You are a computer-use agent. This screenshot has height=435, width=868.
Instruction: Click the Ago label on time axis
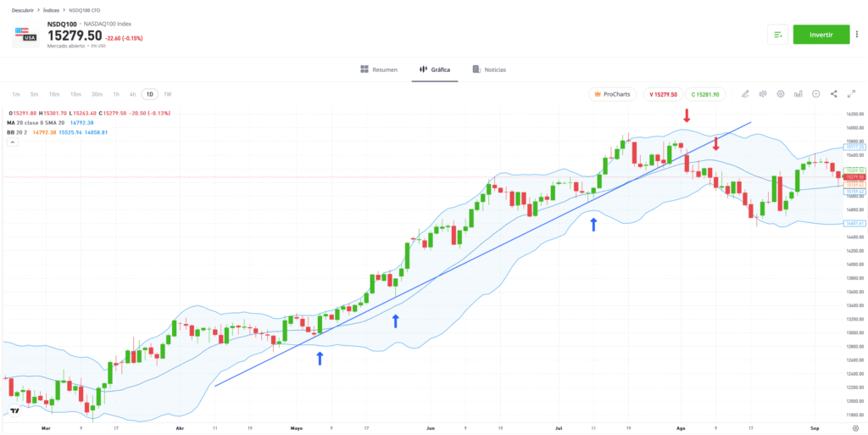click(x=681, y=428)
